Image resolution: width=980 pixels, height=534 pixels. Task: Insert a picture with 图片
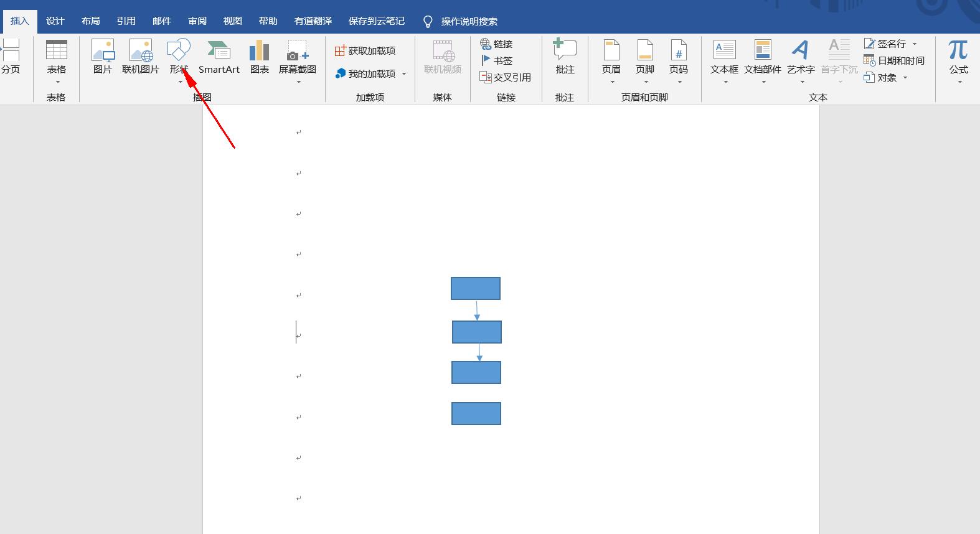103,57
